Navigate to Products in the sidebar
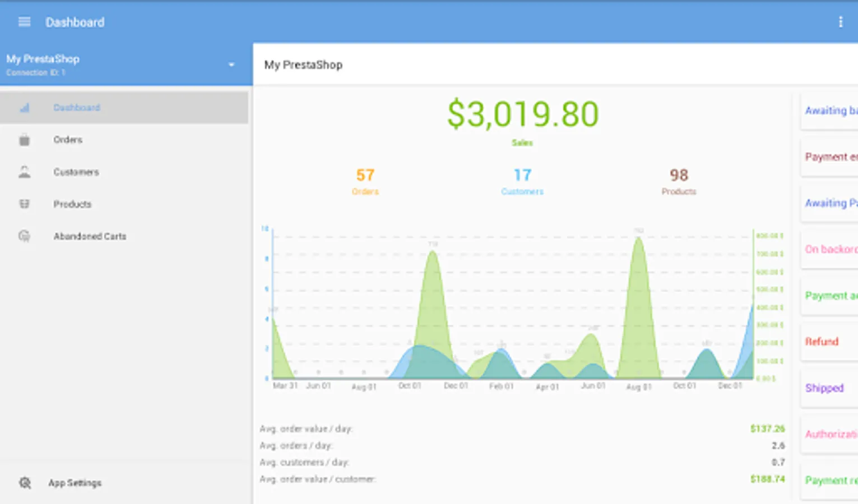Image resolution: width=858 pixels, height=504 pixels. tap(124, 204)
